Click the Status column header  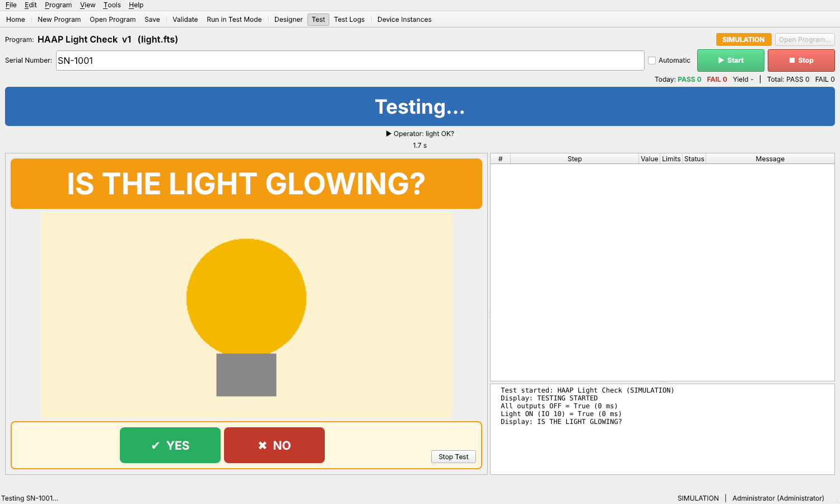(x=694, y=159)
